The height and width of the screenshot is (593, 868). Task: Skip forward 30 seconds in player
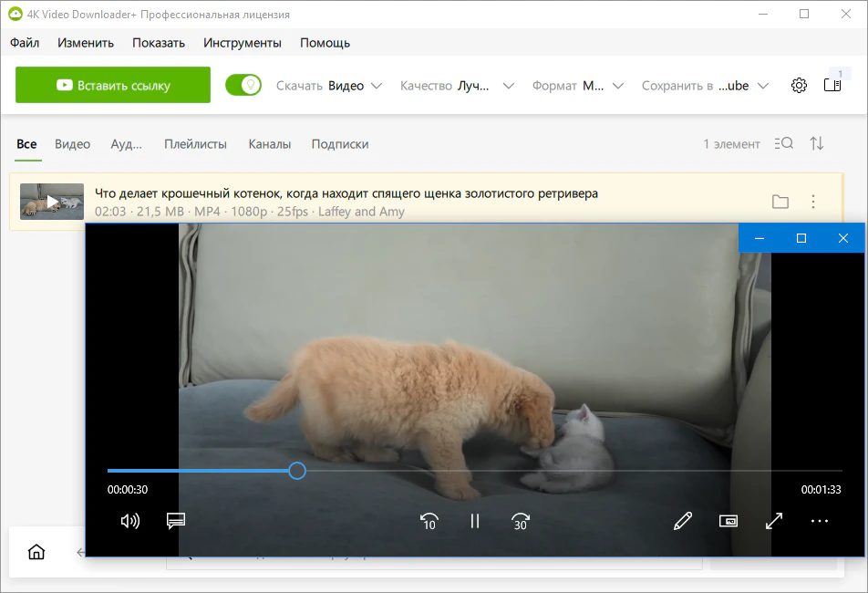click(x=521, y=522)
